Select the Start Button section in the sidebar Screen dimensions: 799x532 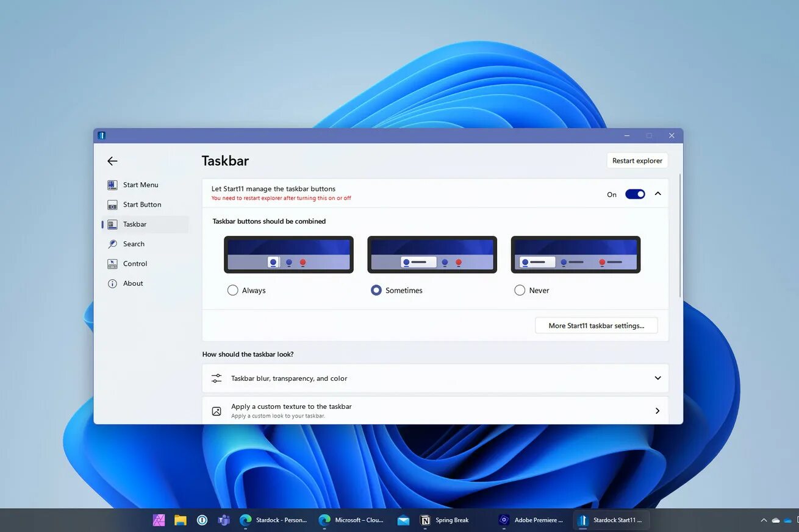tap(142, 204)
